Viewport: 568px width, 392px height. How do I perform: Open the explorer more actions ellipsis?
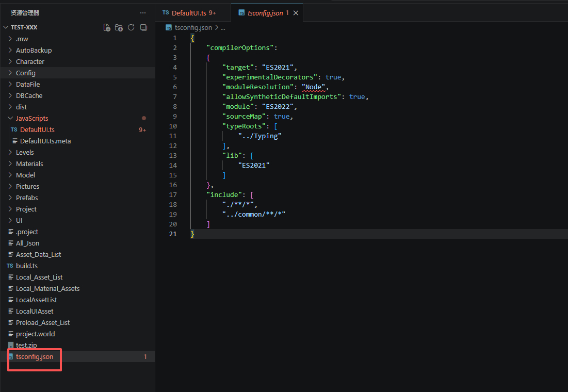tap(143, 13)
